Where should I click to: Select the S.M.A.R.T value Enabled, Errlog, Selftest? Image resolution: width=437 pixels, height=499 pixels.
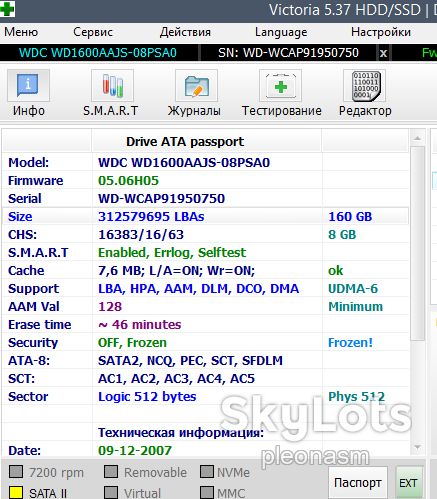coord(172,253)
